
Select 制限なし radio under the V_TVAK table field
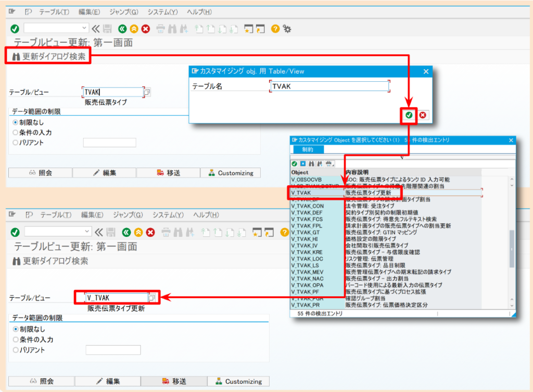(x=16, y=329)
